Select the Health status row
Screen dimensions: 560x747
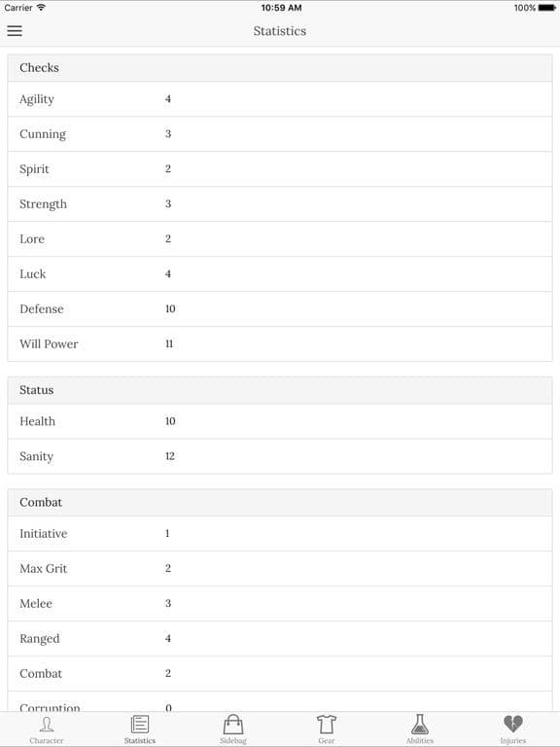coord(280,421)
